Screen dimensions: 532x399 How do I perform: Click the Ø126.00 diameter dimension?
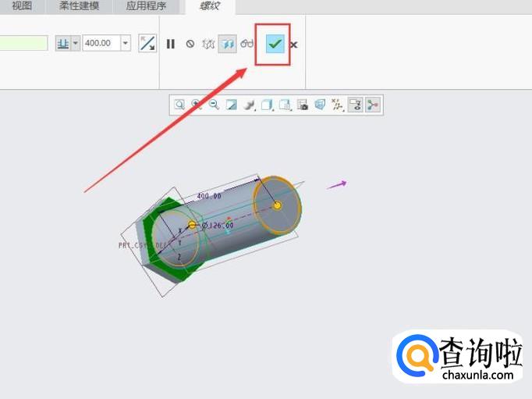[218, 226]
